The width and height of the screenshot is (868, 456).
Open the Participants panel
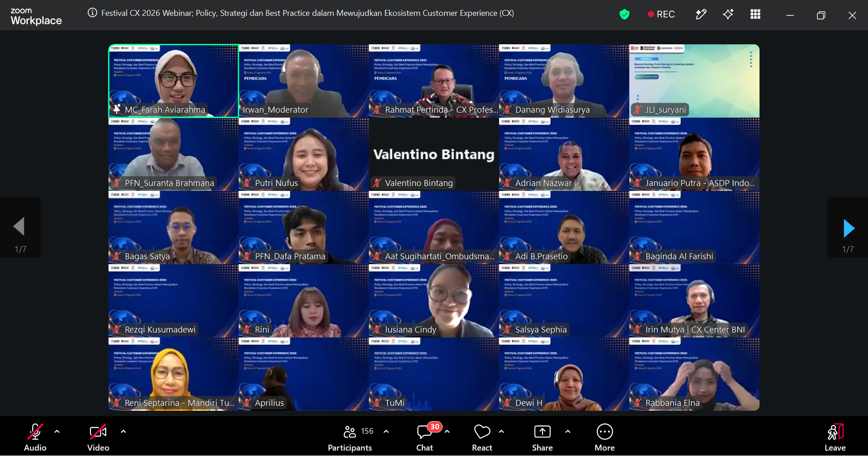[x=350, y=437]
